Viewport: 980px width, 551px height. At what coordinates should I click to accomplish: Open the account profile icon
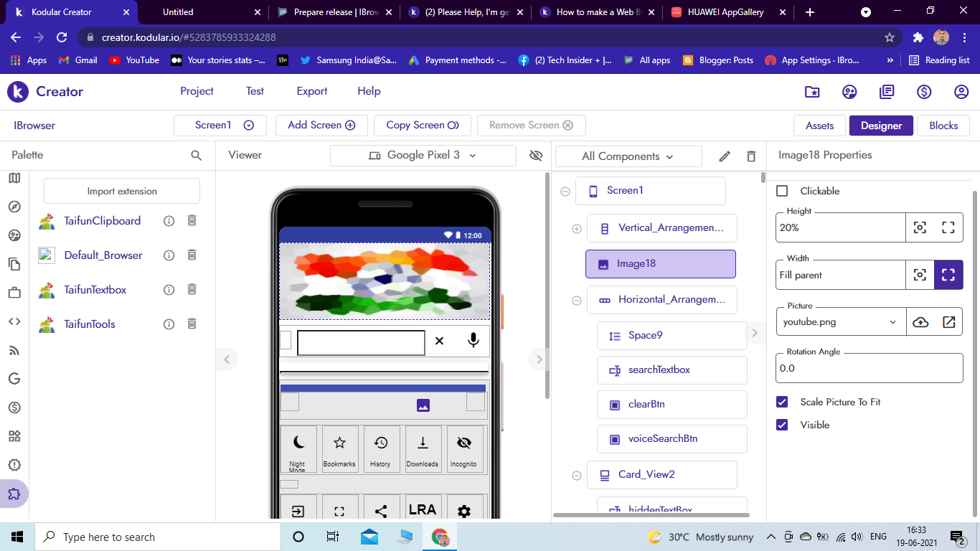[x=961, y=92]
